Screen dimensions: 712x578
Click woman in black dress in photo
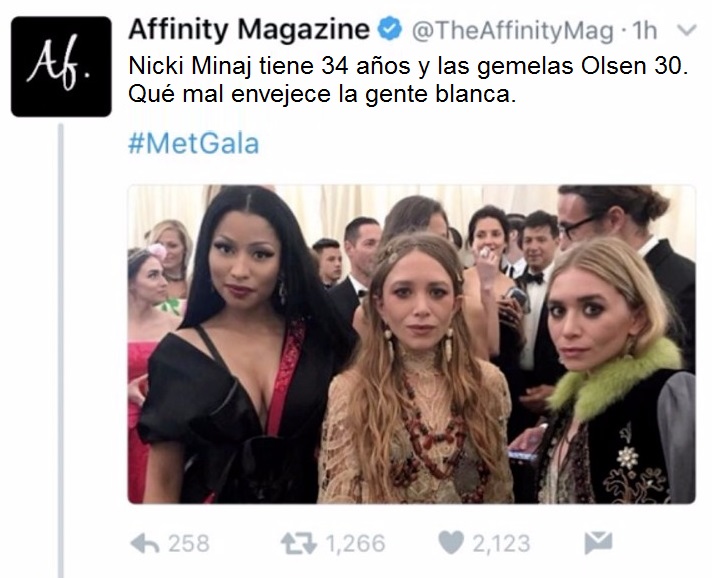point(241,345)
